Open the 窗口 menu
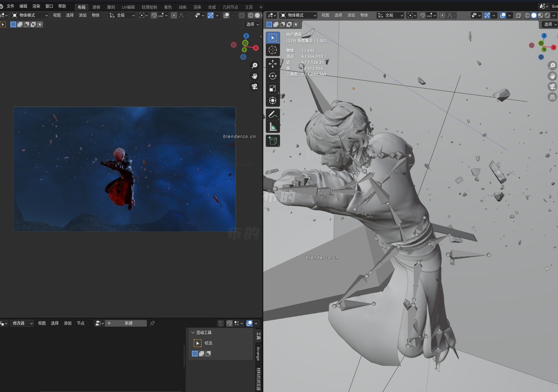Screen dimensions: 558x392 pos(49,6)
